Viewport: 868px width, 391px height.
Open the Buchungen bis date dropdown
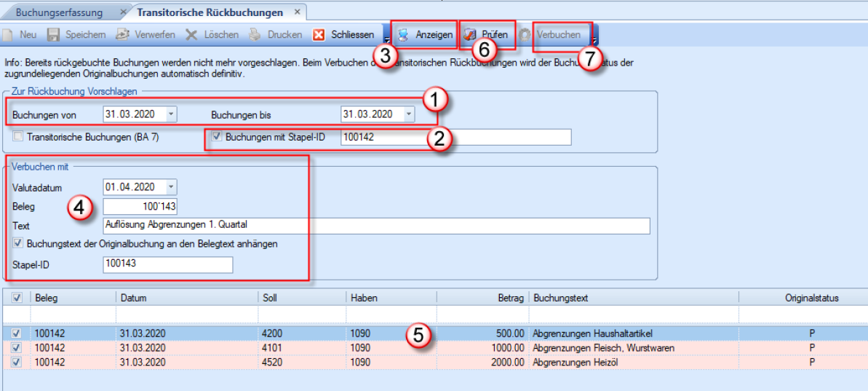tap(409, 114)
